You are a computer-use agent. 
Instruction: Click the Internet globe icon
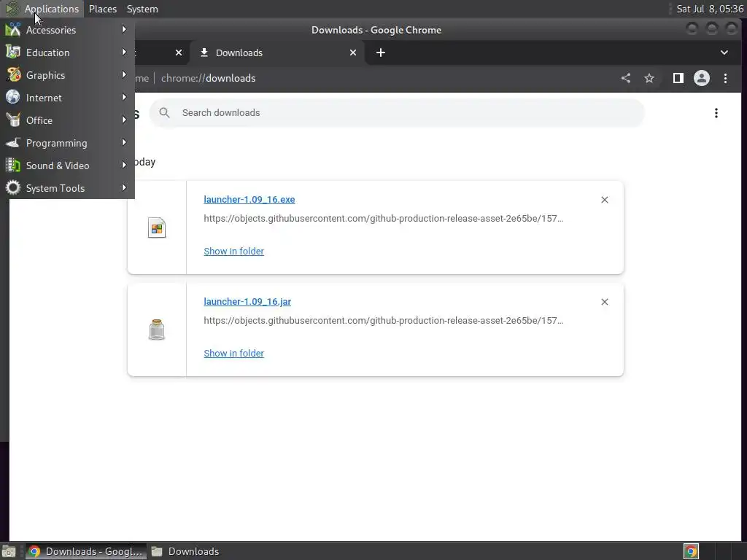pyautogui.click(x=13, y=97)
